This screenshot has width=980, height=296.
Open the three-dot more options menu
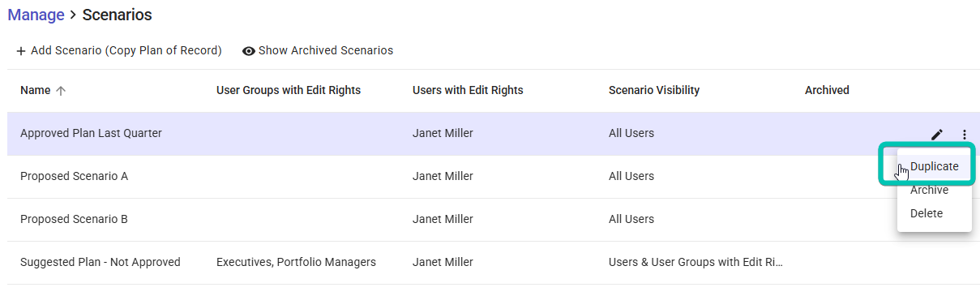click(965, 135)
